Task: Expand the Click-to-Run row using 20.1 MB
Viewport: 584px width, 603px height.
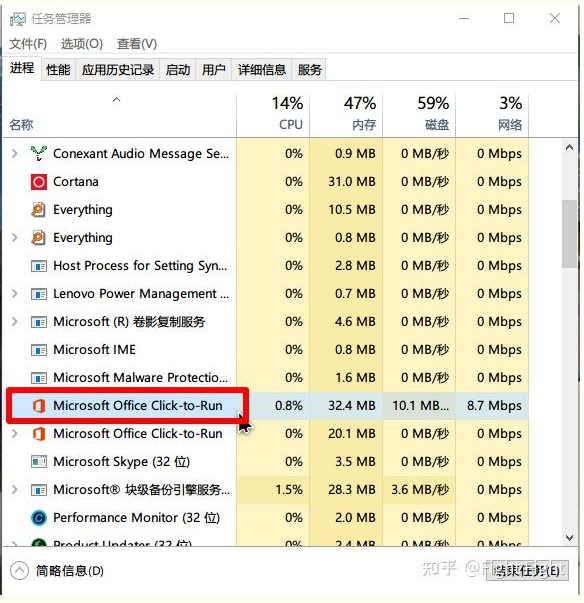Action: pyautogui.click(x=15, y=434)
